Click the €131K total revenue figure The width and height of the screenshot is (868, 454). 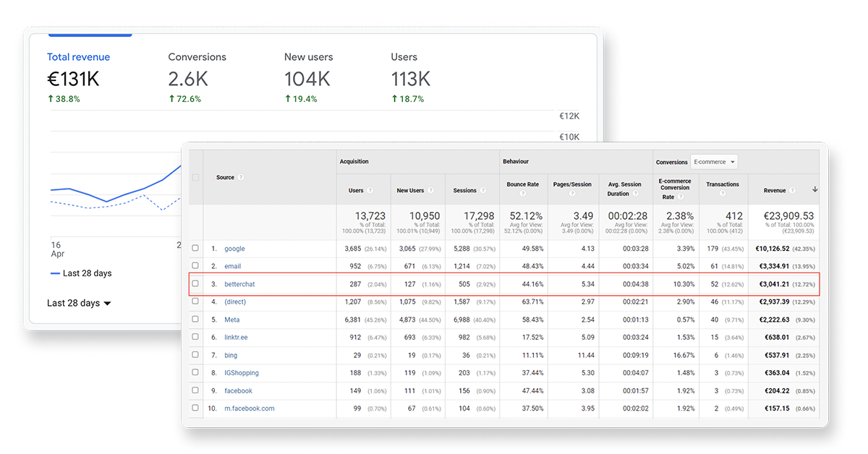[x=73, y=78]
